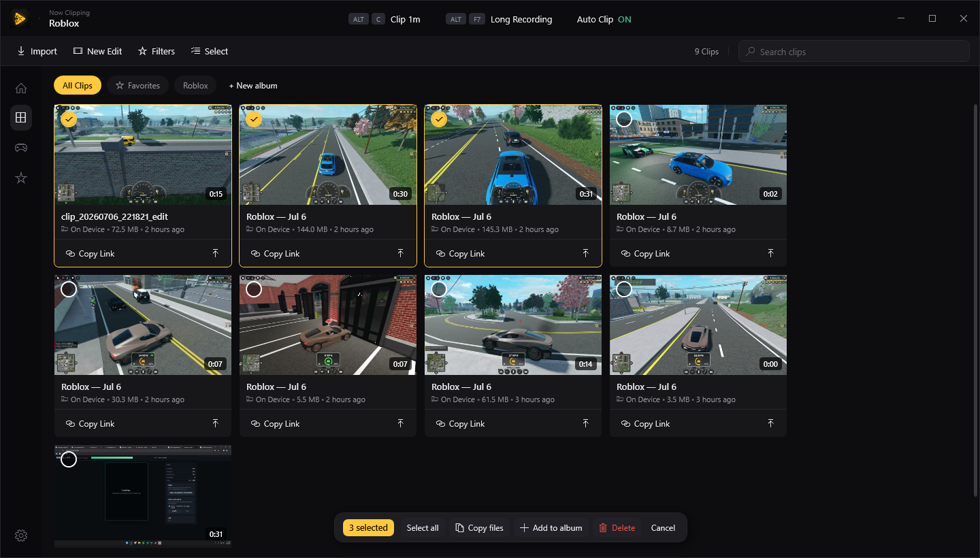
Task: Open the 0:07 brick building clip thumbnail
Action: pos(328,325)
